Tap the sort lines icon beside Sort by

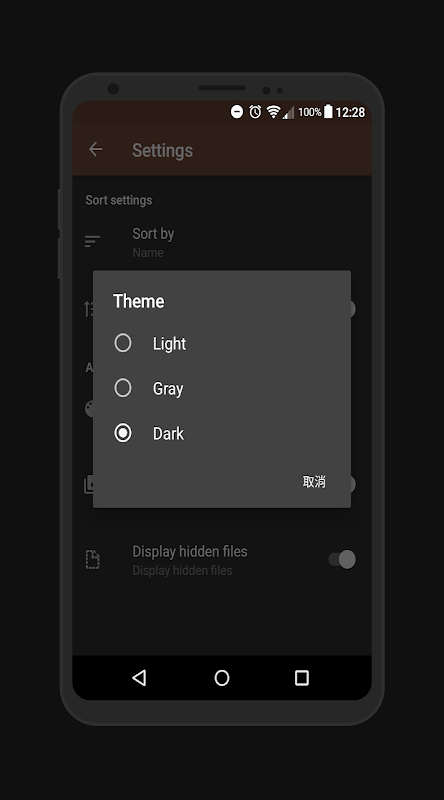click(92, 241)
